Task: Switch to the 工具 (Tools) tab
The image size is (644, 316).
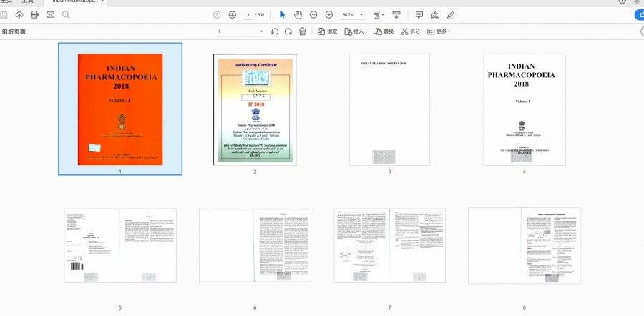Action: [x=27, y=2]
